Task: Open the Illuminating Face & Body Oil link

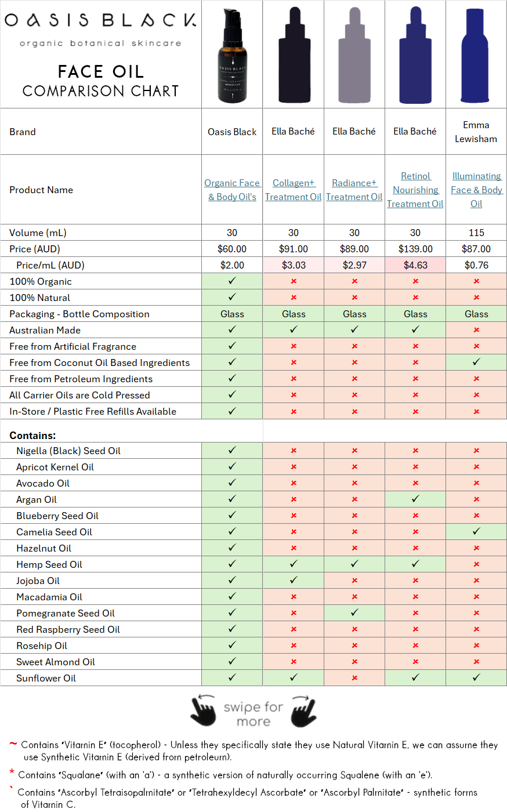Action: click(x=476, y=190)
